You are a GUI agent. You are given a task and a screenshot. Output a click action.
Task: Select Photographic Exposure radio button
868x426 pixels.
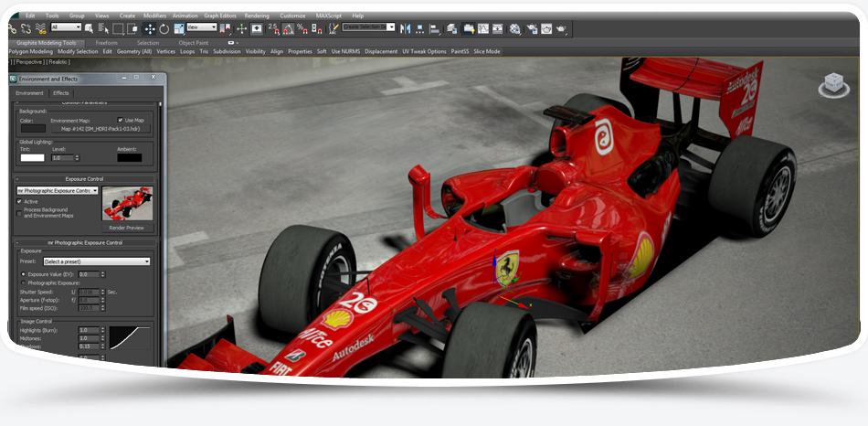23,282
